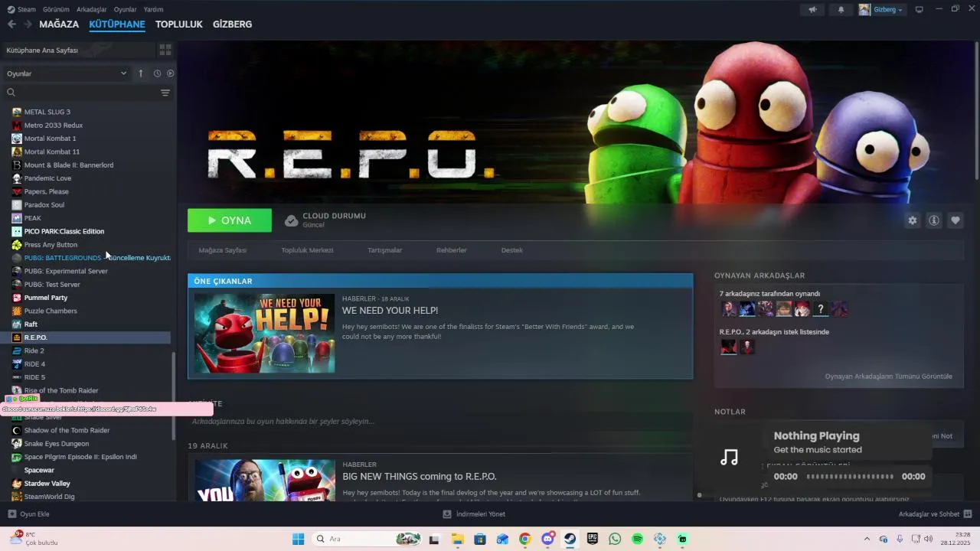The image size is (980, 551).
Task: Click İndirmeleri Yönet at the bottom
Action: 474,514
